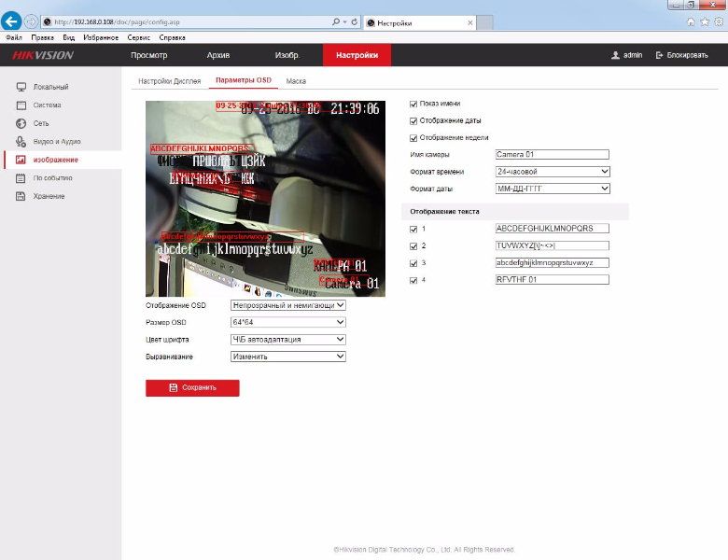Open Настройки Дисплея sub-tab

(170, 81)
